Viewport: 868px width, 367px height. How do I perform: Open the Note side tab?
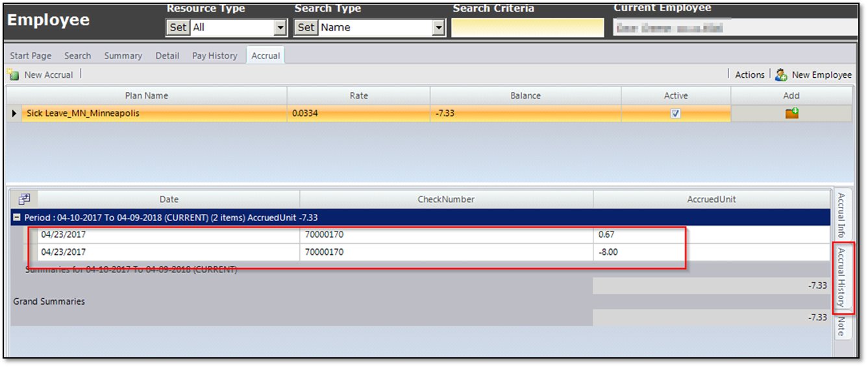(x=841, y=326)
